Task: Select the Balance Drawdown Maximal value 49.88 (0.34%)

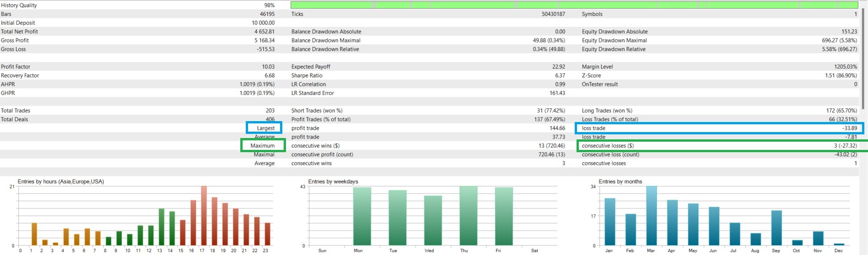Action: (x=549, y=40)
